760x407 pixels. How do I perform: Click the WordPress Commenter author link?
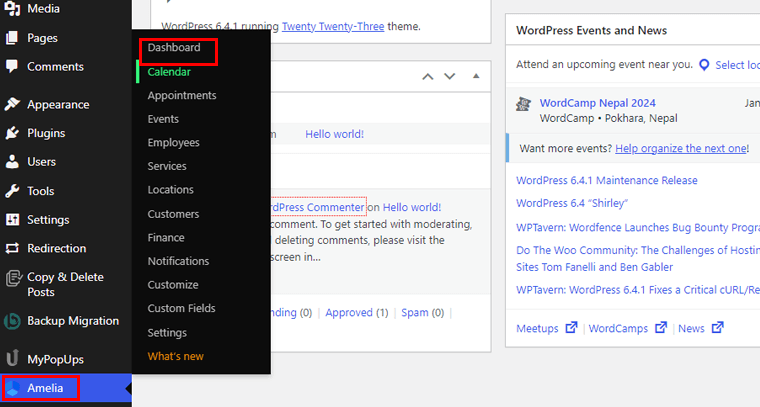[x=317, y=207]
